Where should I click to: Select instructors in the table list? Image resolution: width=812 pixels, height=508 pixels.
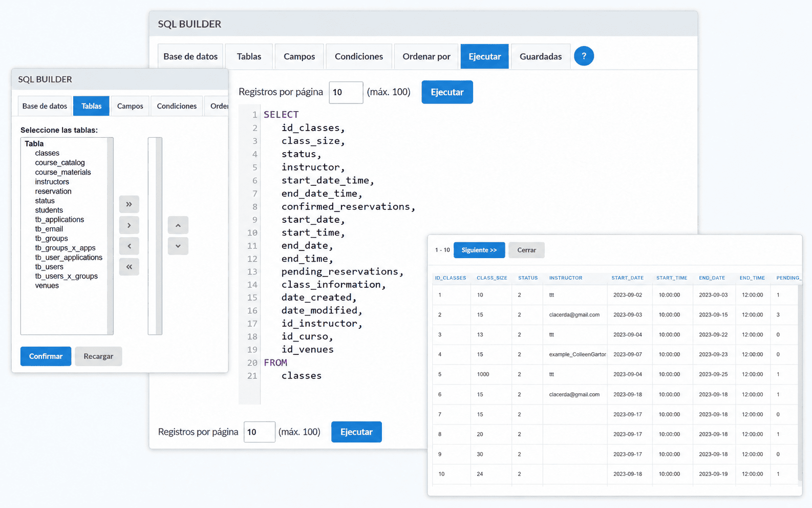click(x=52, y=182)
